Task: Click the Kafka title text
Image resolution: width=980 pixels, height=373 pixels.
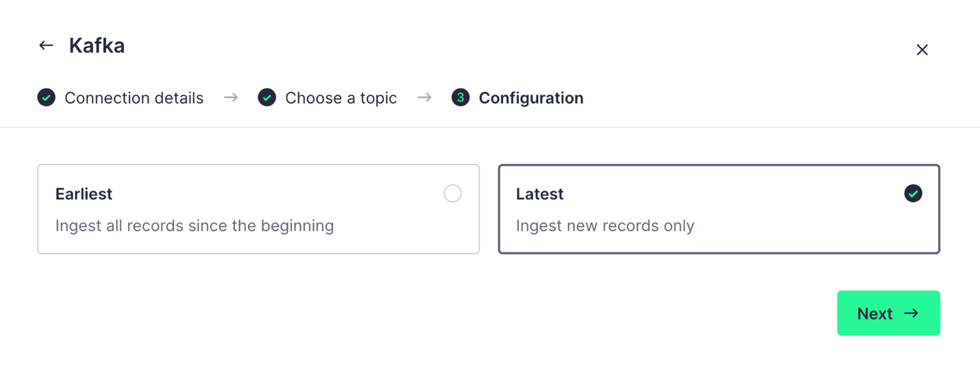Action: (x=97, y=46)
